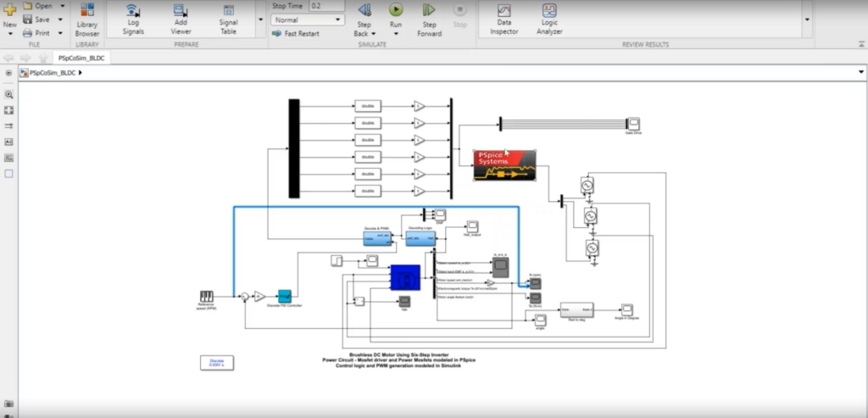Select the Decoding Logic subsystem block
Image resolution: width=868 pixels, height=418 pixels.
(x=420, y=238)
